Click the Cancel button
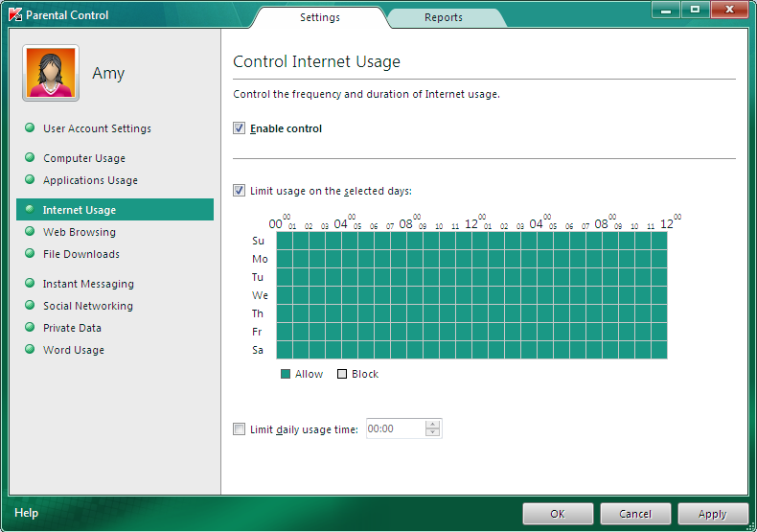 point(635,514)
